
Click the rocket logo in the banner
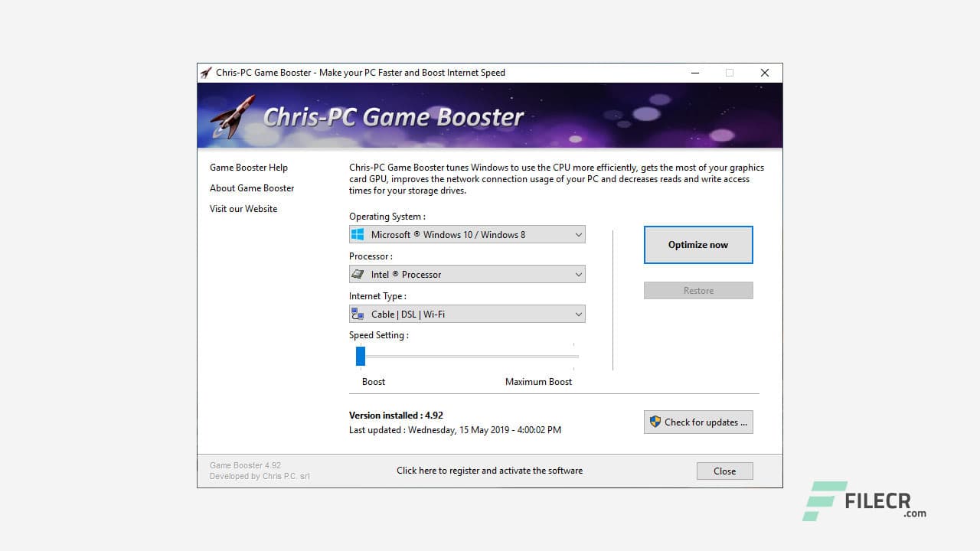[x=233, y=116]
